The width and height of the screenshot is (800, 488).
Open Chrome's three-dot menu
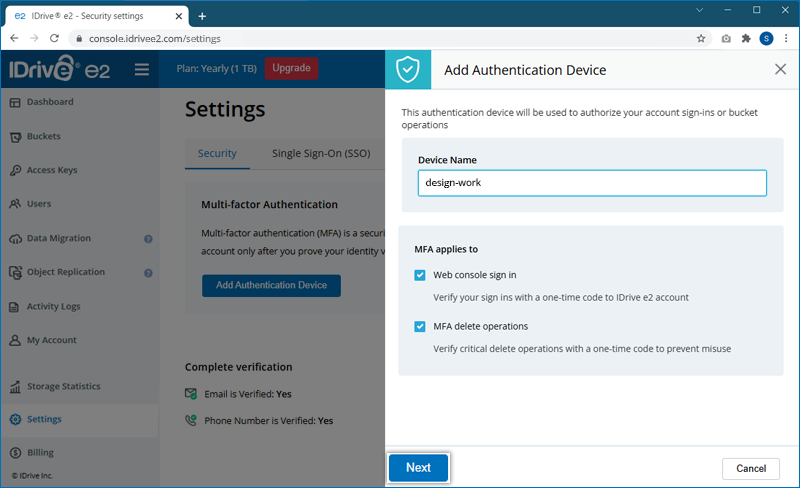click(786, 38)
